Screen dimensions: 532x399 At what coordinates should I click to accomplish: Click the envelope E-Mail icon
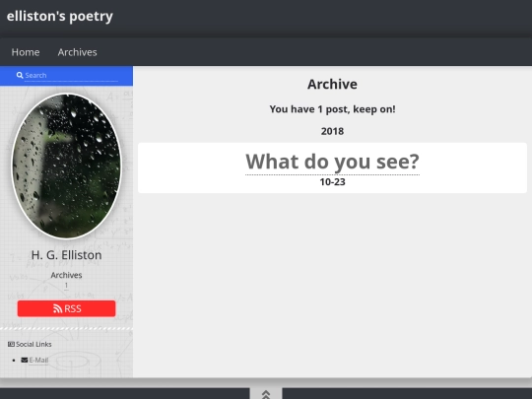click(25, 360)
